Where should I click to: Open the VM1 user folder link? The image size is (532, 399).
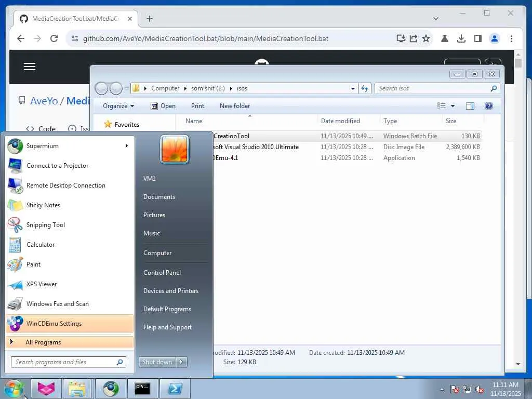pyautogui.click(x=149, y=179)
